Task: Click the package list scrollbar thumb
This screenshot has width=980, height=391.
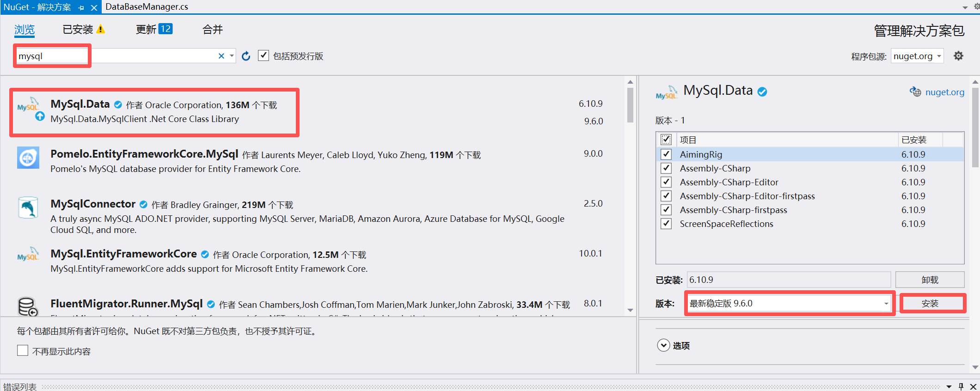Action: [630, 105]
